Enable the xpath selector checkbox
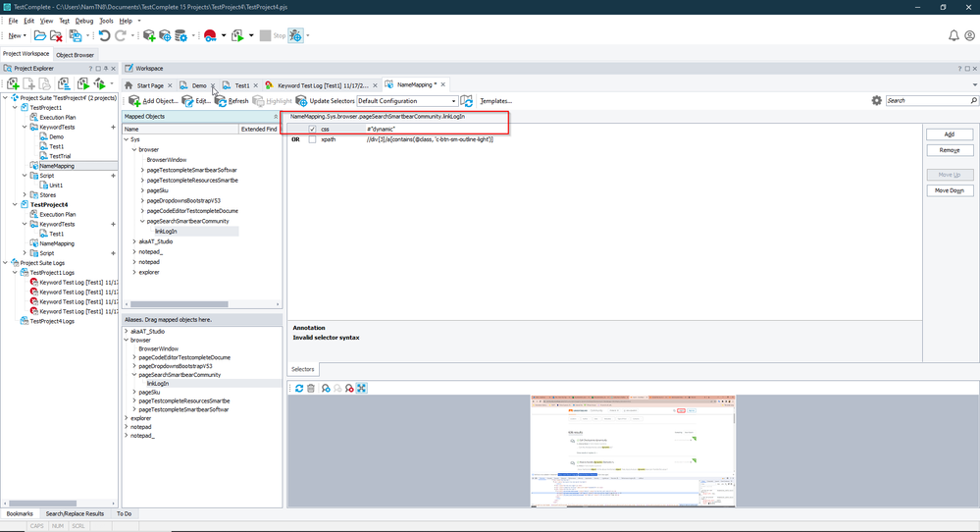The height and width of the screenshot is (532, 980). click(x=312, y=139)
